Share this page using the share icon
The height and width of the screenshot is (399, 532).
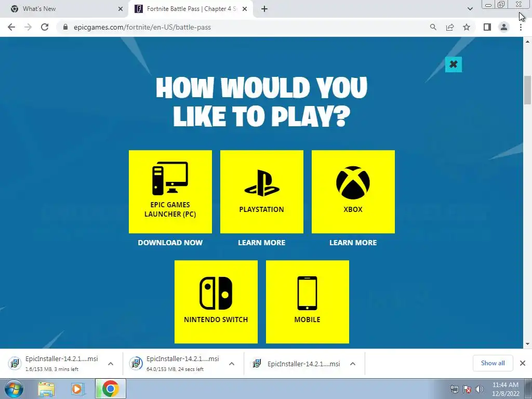450,27
